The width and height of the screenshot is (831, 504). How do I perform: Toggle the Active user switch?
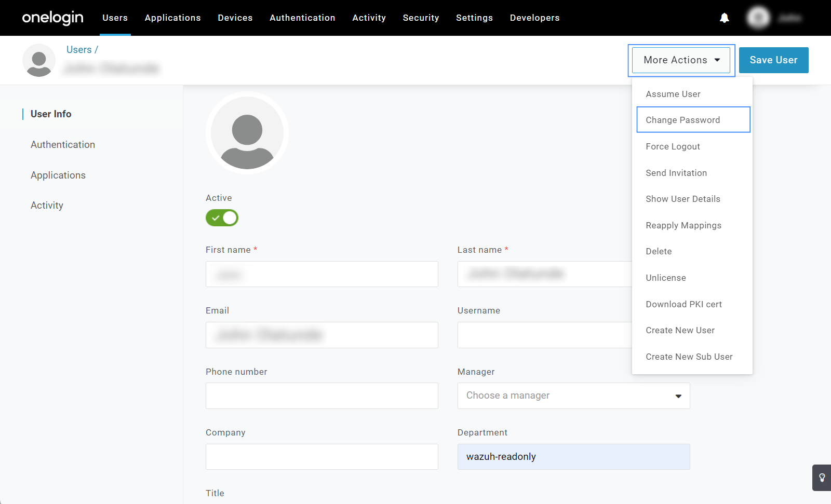[x=222, y=218]
